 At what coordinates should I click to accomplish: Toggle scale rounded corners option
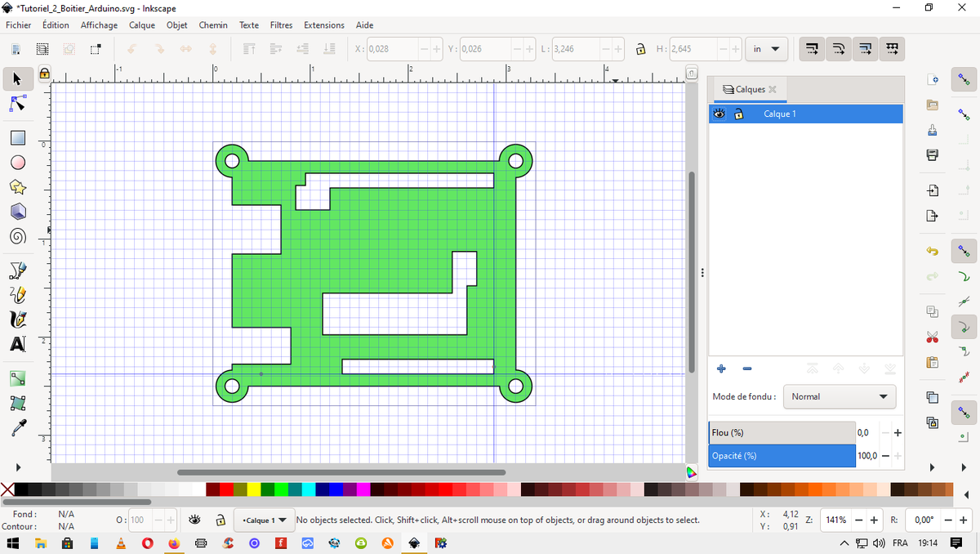840,49
